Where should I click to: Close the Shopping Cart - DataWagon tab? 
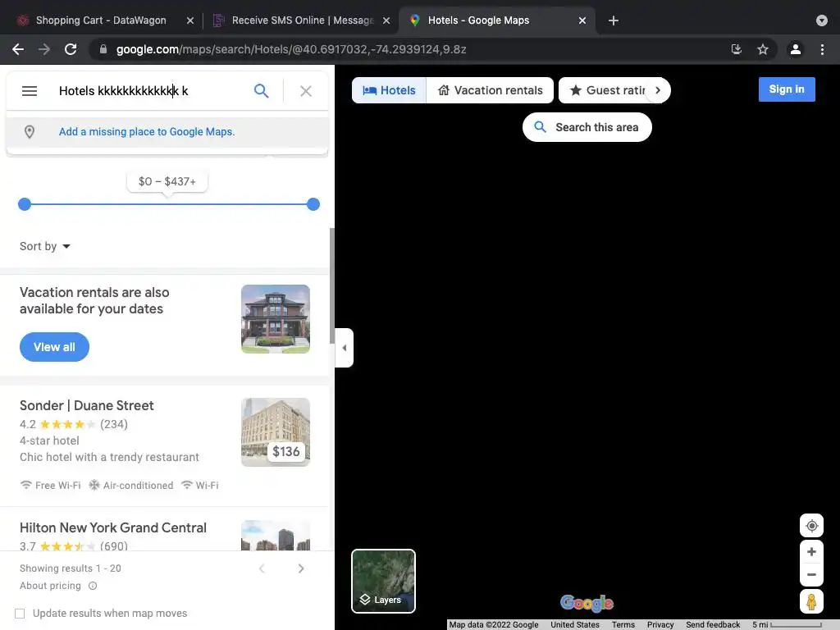point(190,21)
